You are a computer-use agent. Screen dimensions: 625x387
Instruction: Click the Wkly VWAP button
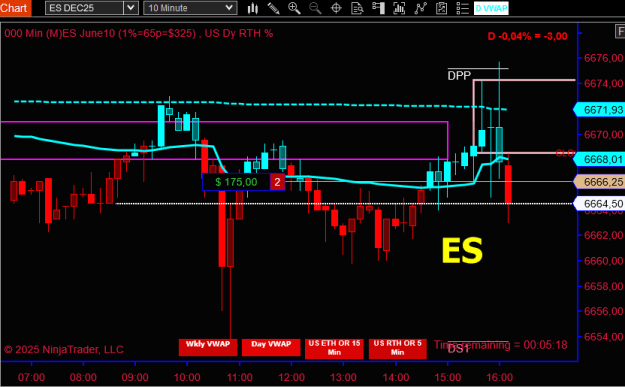(x=208, y=347)
